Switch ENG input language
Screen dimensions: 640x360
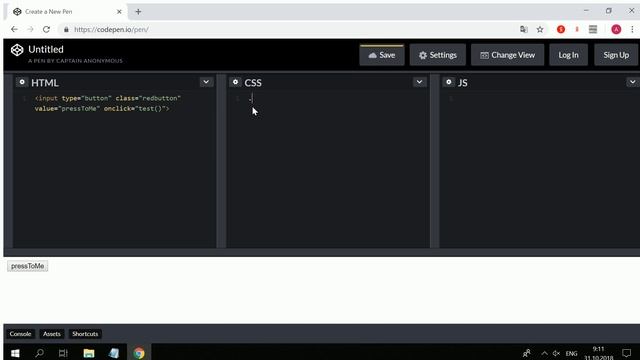[x=571, y=353]
